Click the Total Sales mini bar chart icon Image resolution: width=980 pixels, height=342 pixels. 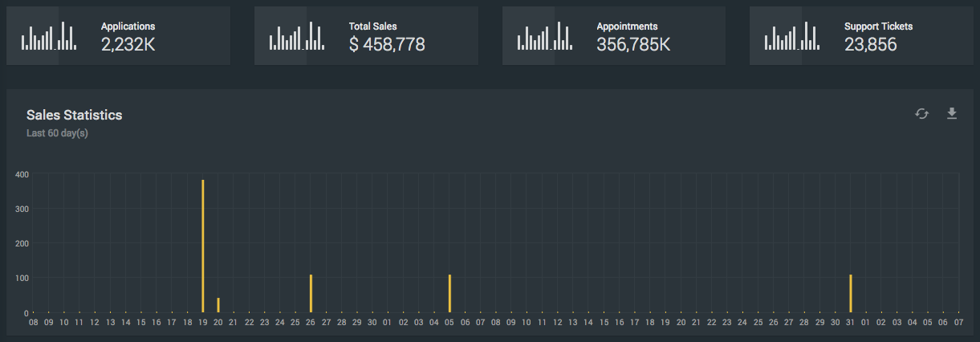[297, 36]
